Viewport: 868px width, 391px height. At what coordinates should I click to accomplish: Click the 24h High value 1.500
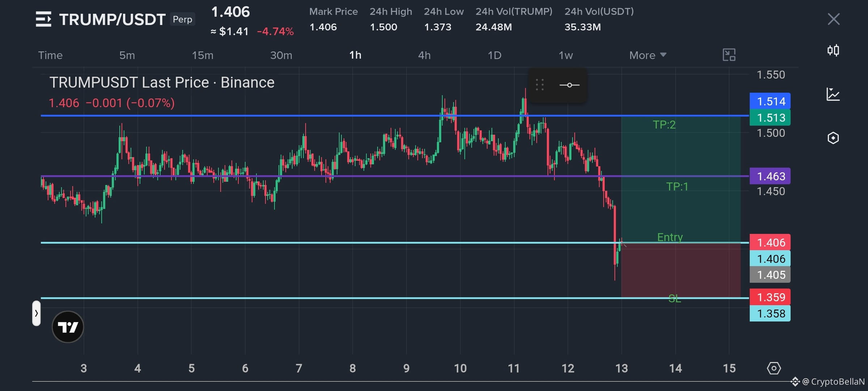[383, 27]
